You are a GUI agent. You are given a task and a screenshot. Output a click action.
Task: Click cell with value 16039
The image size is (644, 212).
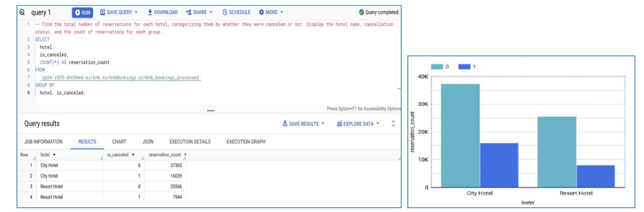[x=176, y=176]
